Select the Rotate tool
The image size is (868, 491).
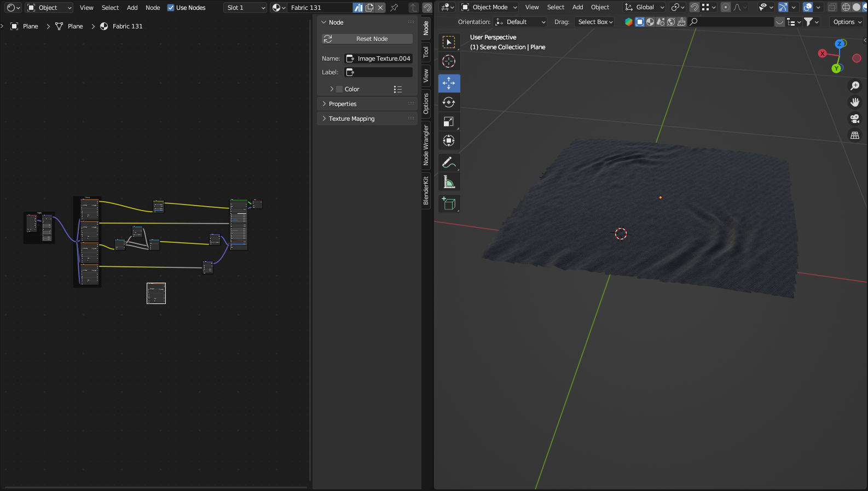(449, 102)
